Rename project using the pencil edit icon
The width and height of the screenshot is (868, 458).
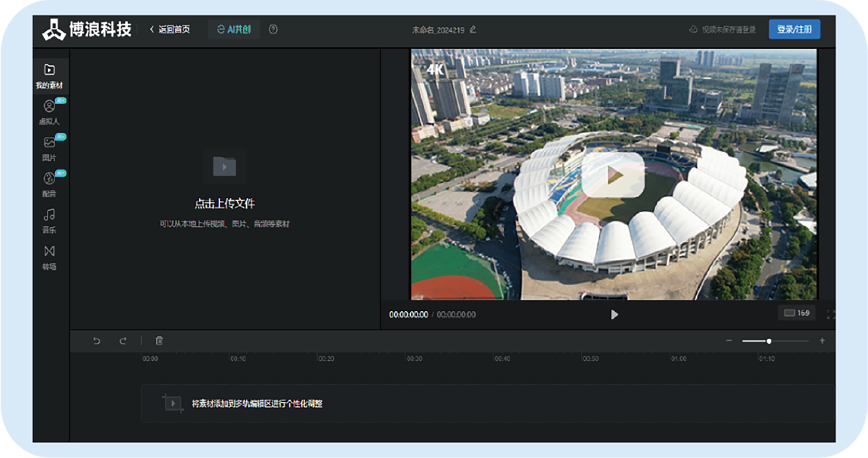[x=473, y=30]
